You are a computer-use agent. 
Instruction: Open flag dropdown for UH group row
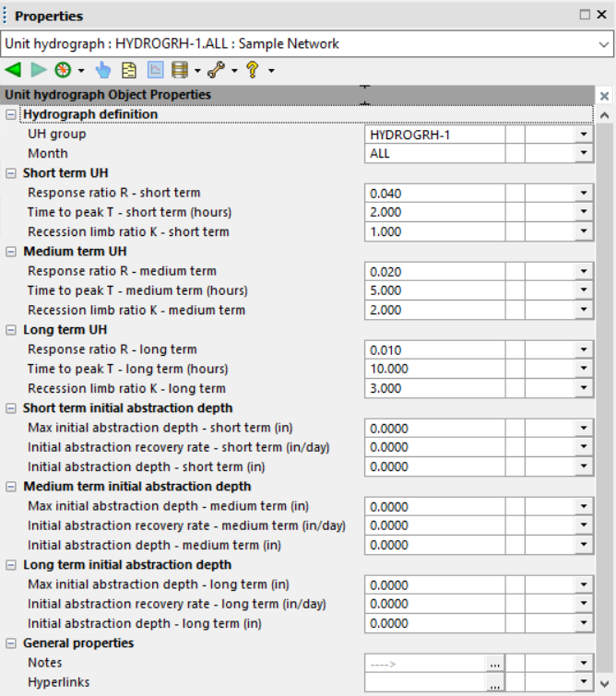pos(584,134)
